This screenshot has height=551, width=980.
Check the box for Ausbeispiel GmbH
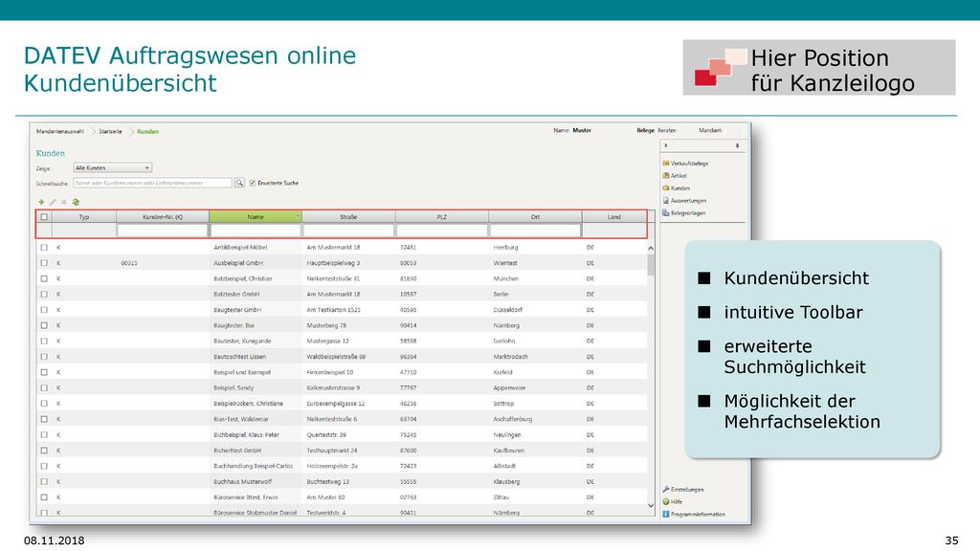tap(44, 263)
